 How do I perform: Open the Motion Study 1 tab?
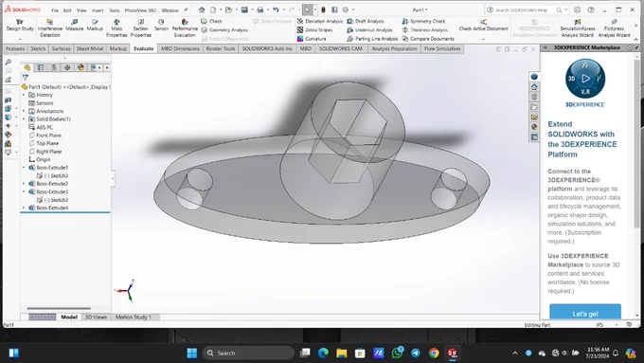(134, 317)
